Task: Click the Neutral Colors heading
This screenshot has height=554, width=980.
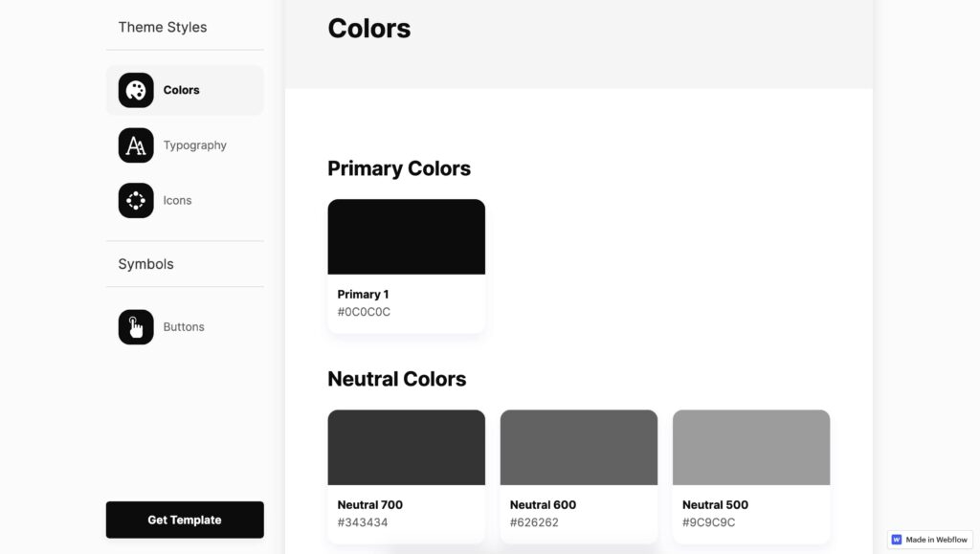Action: [x=396, y=379]
